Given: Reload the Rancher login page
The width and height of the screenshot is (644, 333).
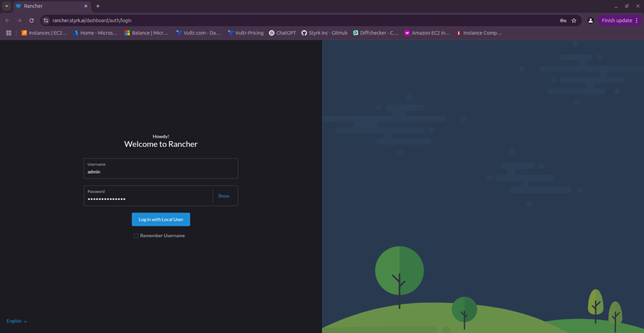Looking at the screenshot, I should tap(31, 21).
